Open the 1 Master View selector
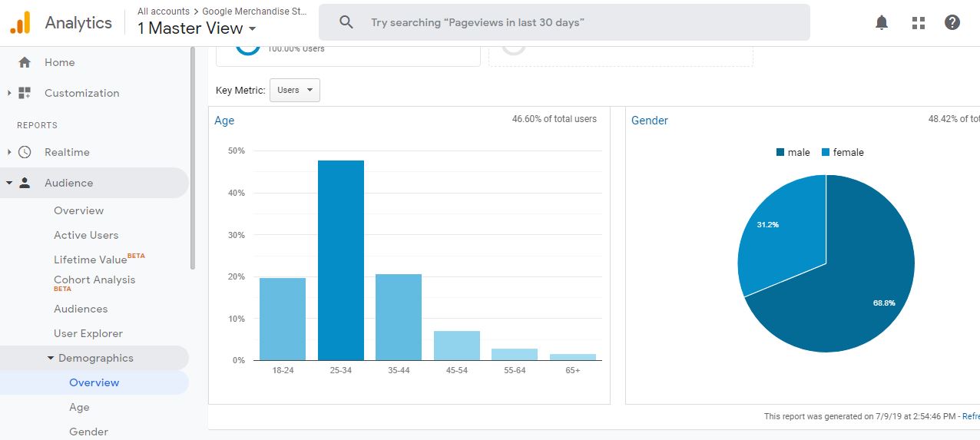980x440 pixels. [x=197, y=29]
